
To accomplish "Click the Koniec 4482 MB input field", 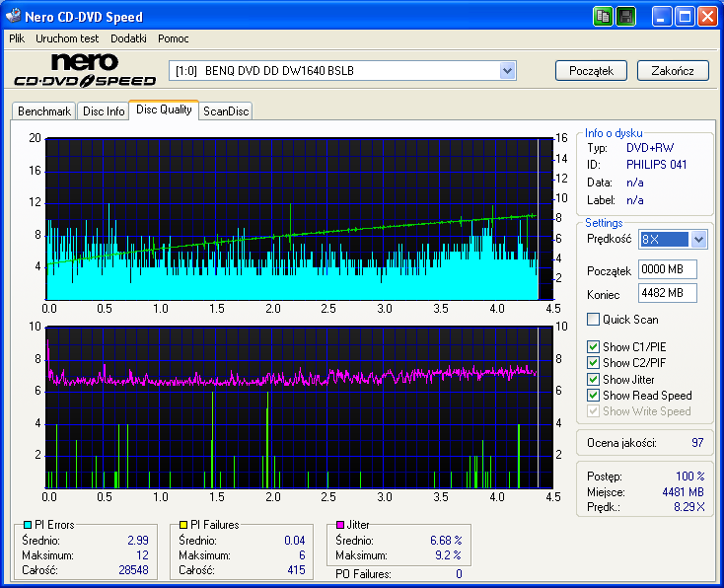I will pos(667,293).
